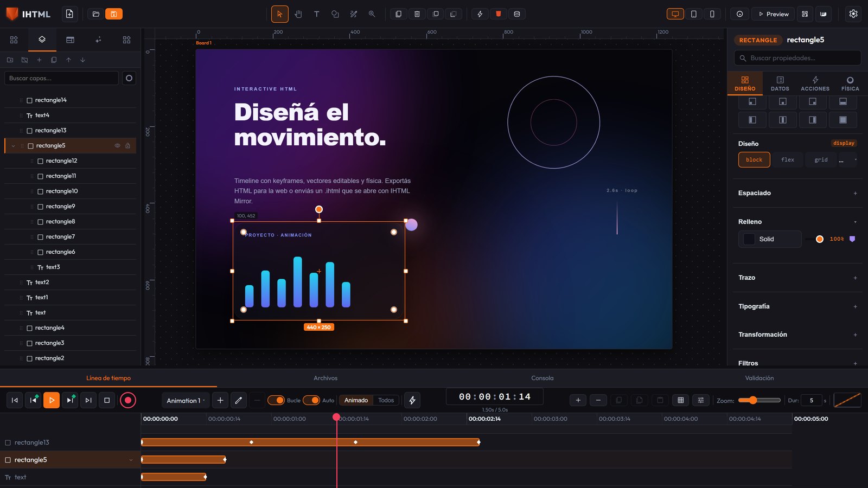Adjust the fill opacity slider knob

tap(820, 239)
